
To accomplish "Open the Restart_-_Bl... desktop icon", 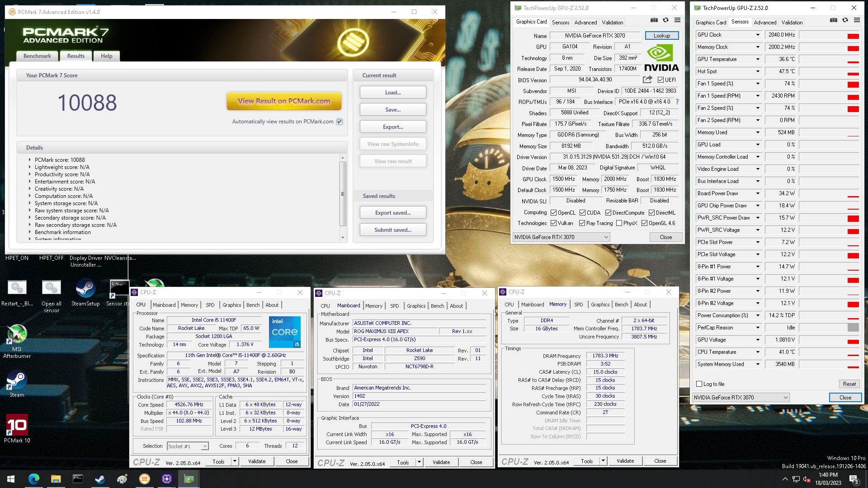I will click(x=17, y=293).
